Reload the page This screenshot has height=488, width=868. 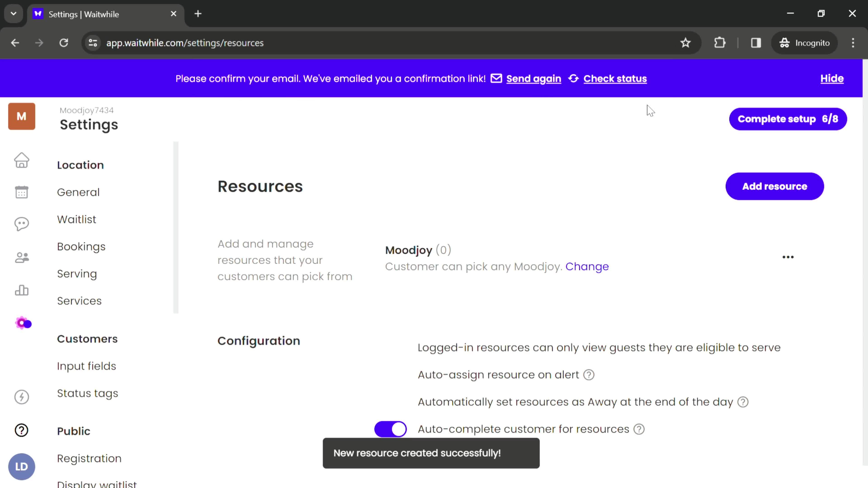click(x=64, y=43)
